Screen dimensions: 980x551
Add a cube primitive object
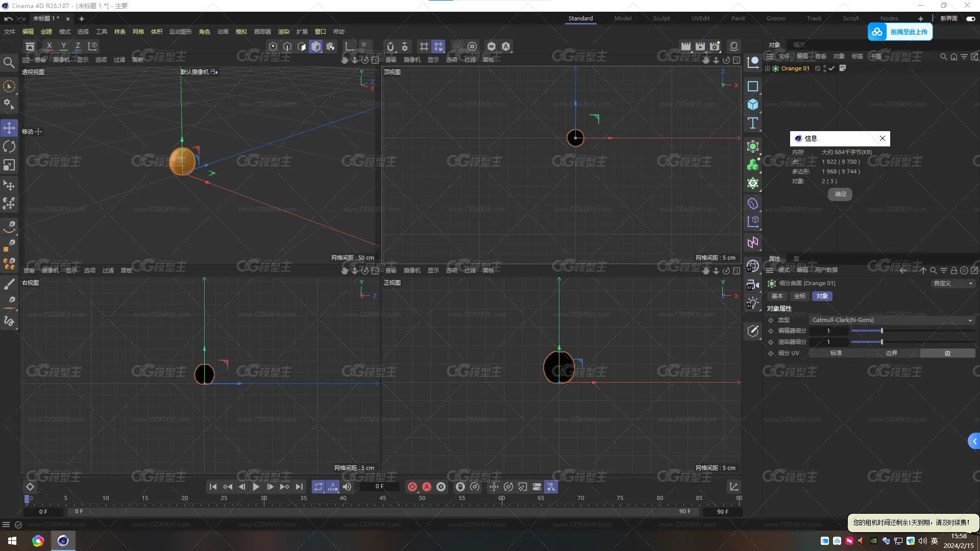point(753,105)
